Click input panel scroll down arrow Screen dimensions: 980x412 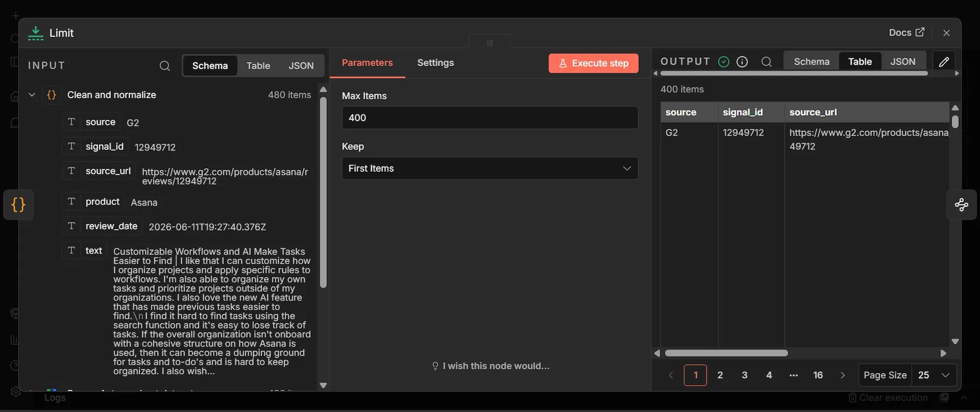click(323, 386)
